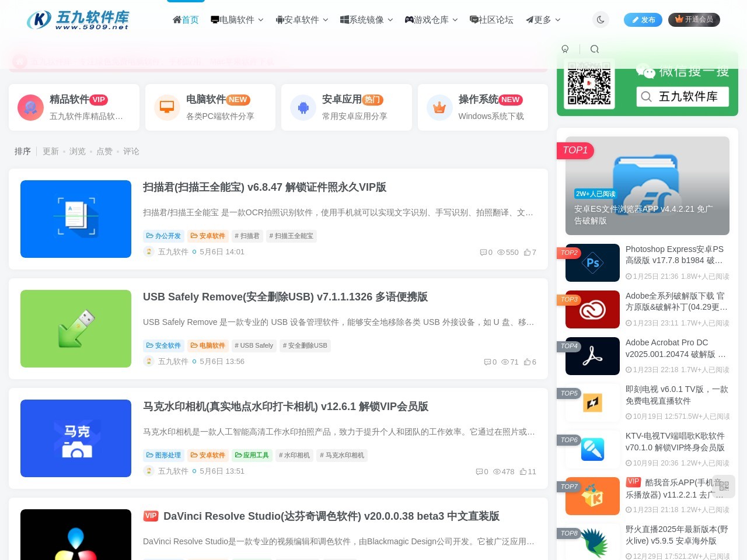Toggle dark mode moon icon
Screen dimensions: 747x560
(x=600, y=20)
